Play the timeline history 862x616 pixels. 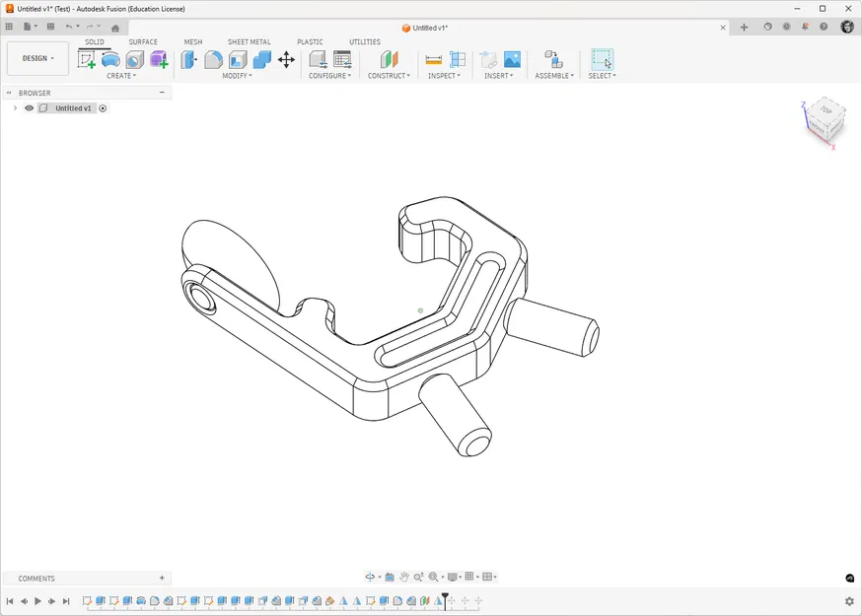click(x=37, y=601)
